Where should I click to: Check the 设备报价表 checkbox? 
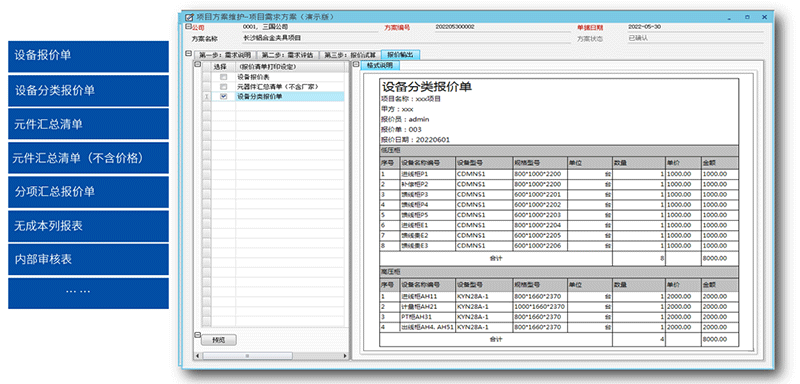[x=223, y=77]
